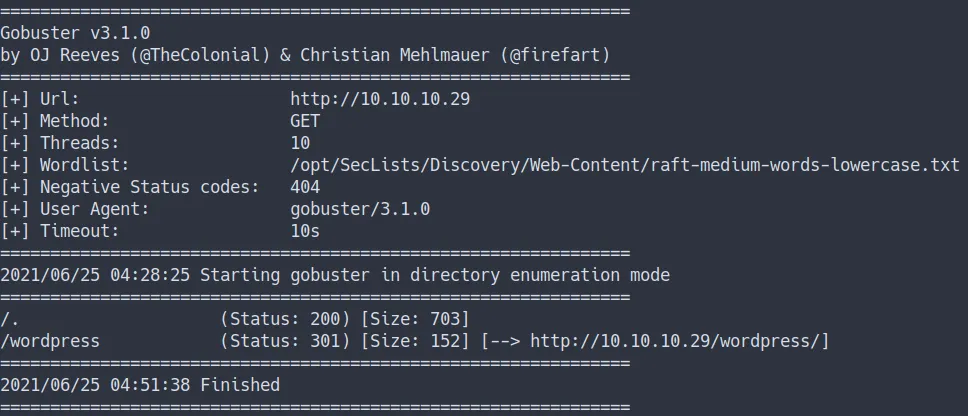Click the Gobuster v3.1.0 title text
The image size is (968, 416).
click(x=75, y=33)
